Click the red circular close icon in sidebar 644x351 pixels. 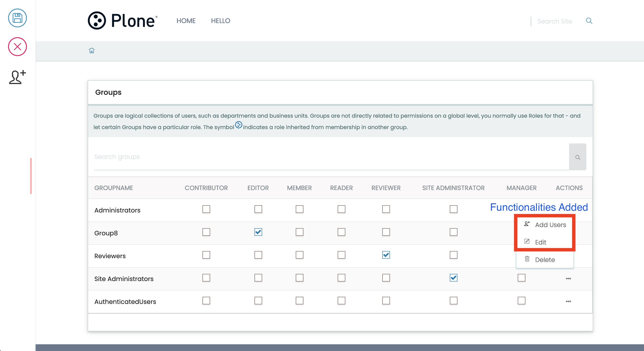pos(17,47)
